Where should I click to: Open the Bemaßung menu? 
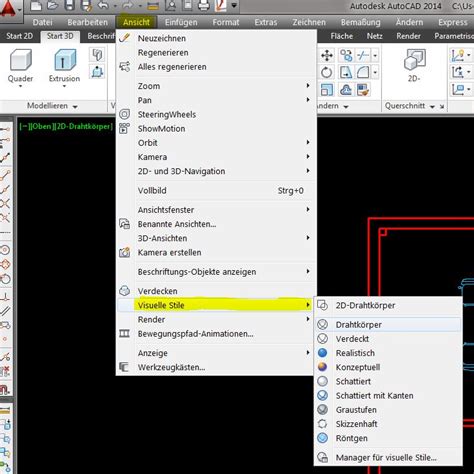(360, 22)
